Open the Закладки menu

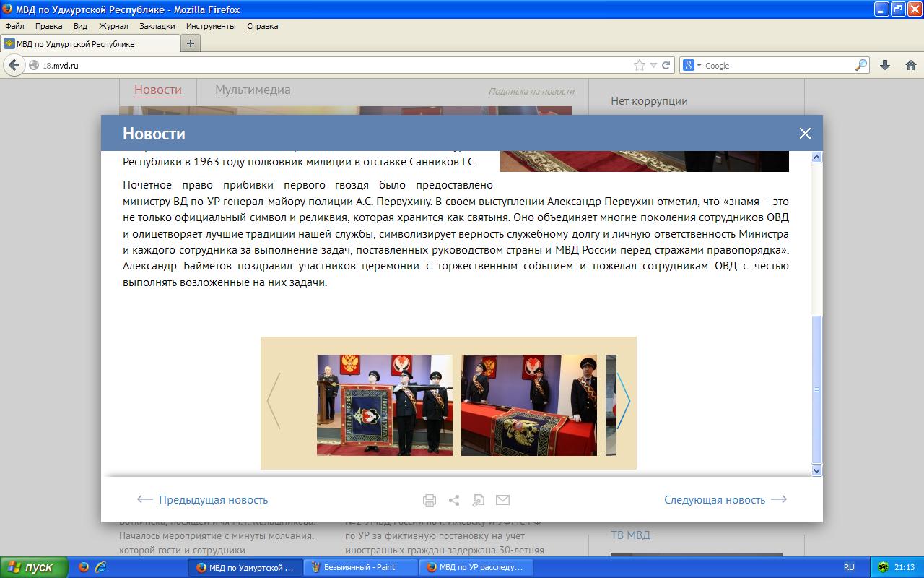click(x=157, y=26)
